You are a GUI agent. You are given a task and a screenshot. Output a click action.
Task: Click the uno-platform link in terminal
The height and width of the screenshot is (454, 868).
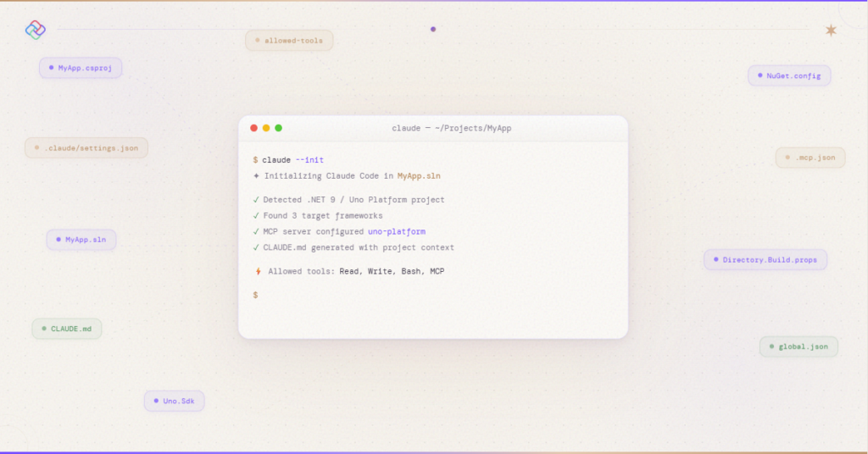(x=397, y=231)
